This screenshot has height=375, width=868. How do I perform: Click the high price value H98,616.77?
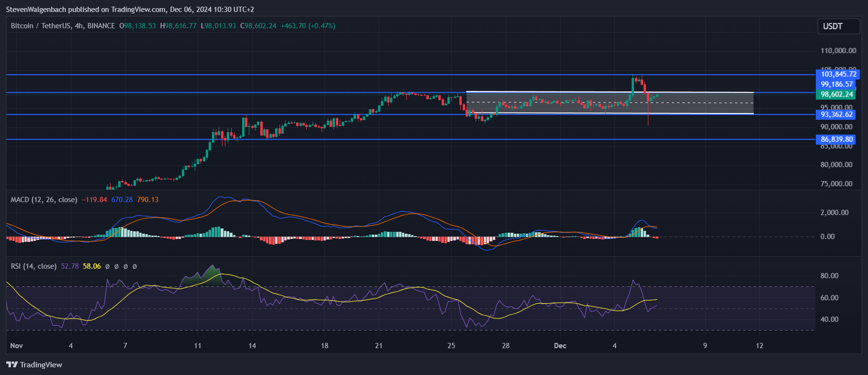(x=178, y=26)
